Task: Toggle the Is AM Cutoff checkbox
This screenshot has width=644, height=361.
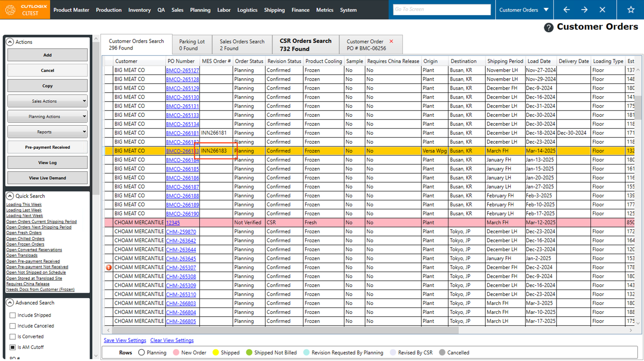Action: tap(13, 347)
